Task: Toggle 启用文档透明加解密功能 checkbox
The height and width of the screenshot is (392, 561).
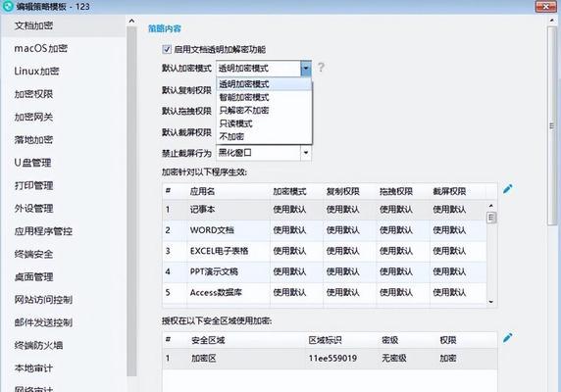Action: coord(167,49)
